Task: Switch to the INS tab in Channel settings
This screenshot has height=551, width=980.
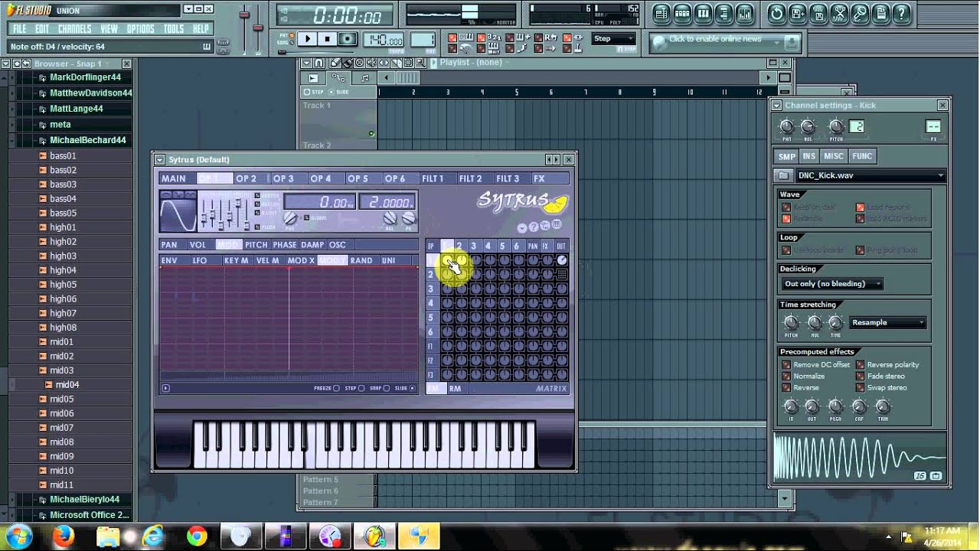Action: (x=809, y=156)
